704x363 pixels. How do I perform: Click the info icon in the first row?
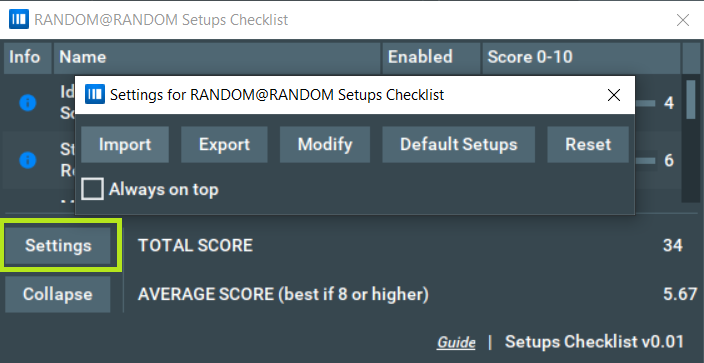pos(27,103)
